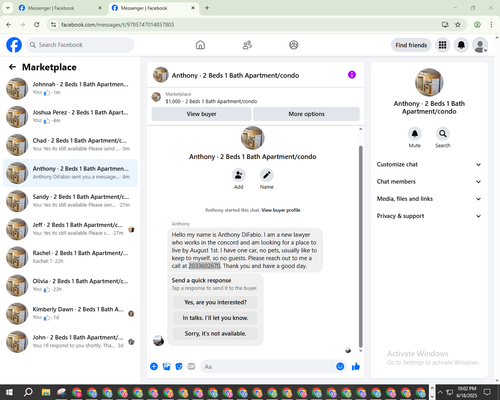Open Kimberly Dawn conversation
The image size is (500, 400).
coord(70,314)
